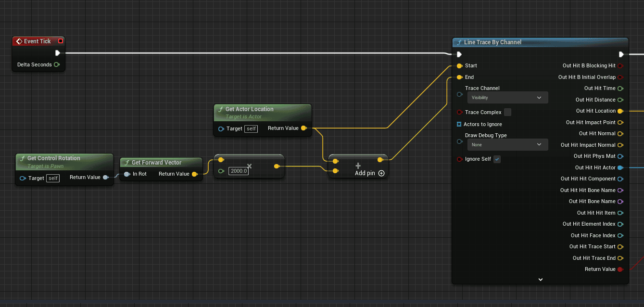Click the Out Hit Actor blue pin
The width and height of the screenshot is (644, 307).
click(x=620, y=167)
